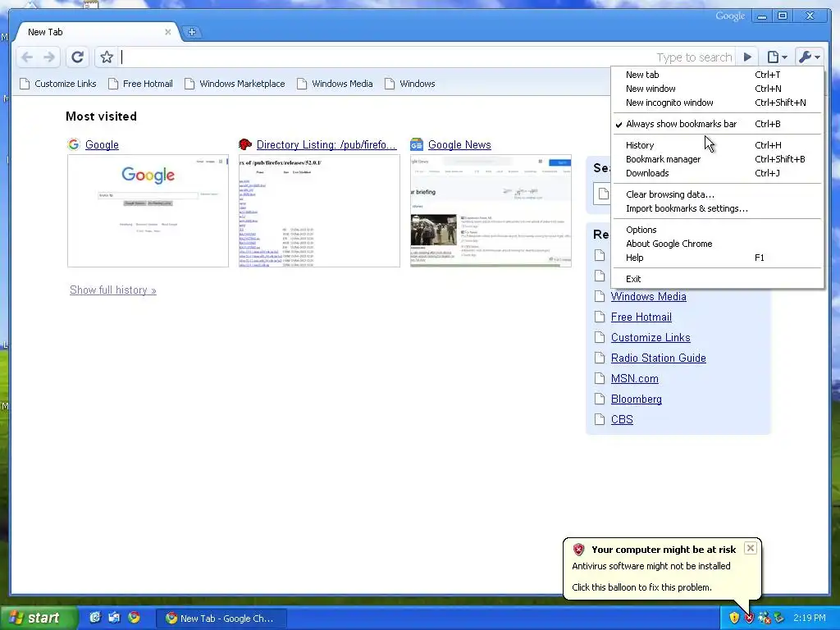Reload the page with refresh icon
The width and height of the screenshot is (840, 630).
(77, 57)
